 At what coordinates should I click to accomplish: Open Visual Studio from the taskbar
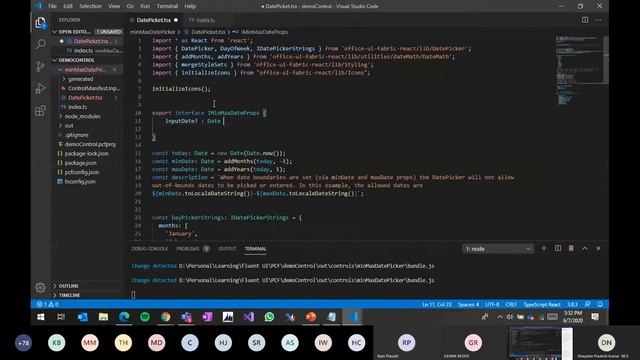coord(249,317)
